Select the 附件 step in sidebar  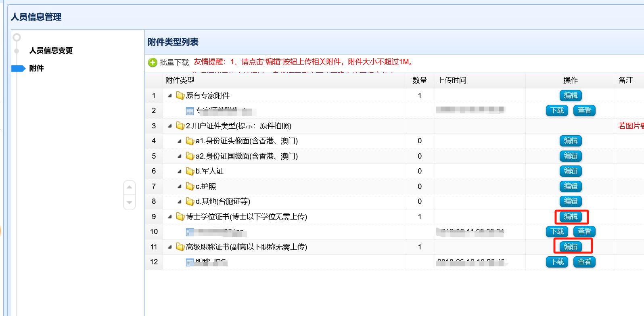point(36,68)
